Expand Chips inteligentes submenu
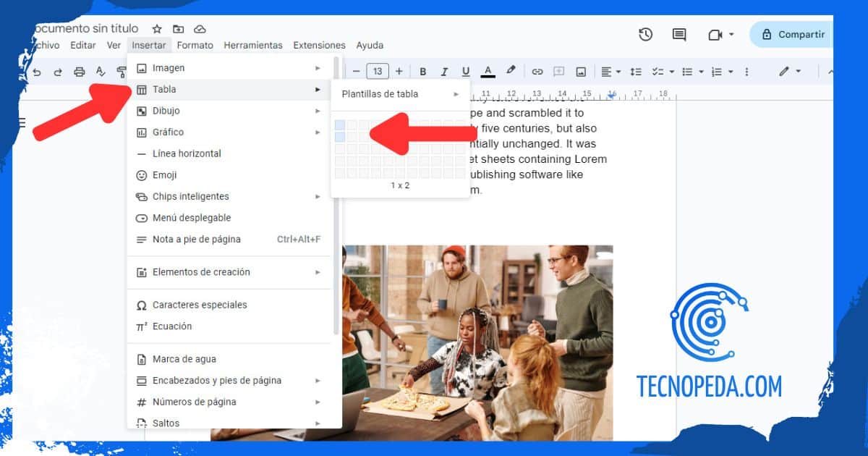 [229, 196]
